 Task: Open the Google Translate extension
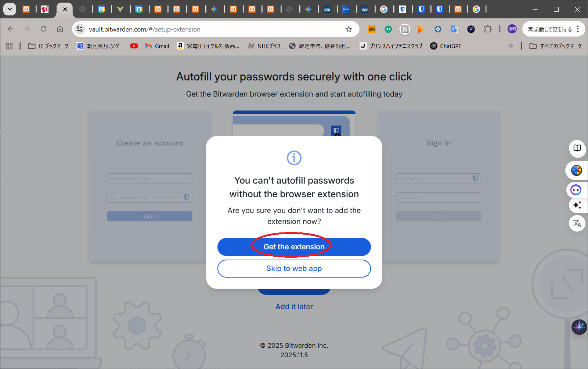click(x=454, y=29)
